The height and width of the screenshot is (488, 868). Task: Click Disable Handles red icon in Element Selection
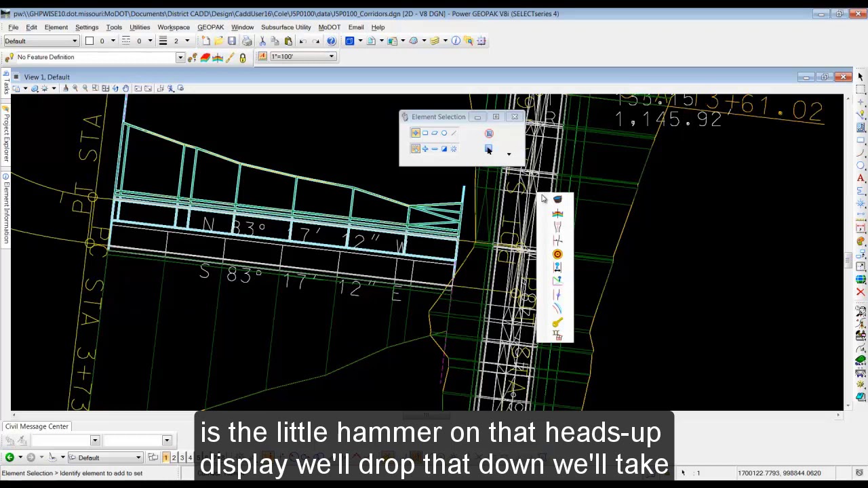pos(489,133)
